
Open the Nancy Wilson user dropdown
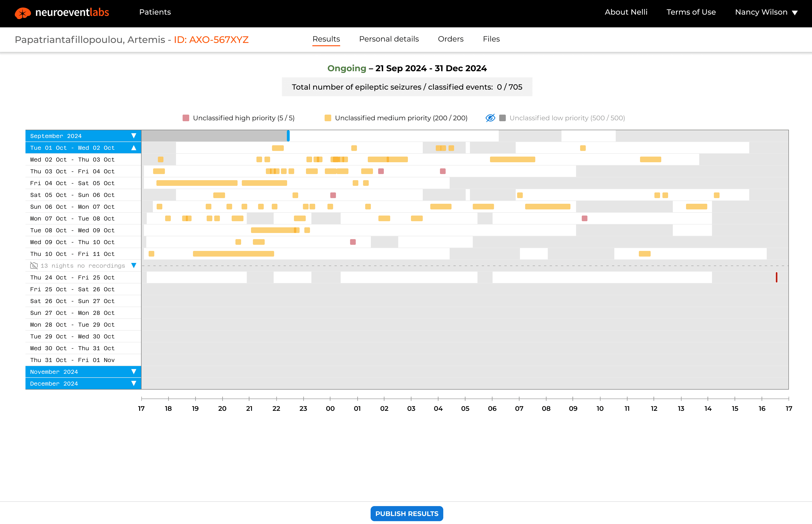coord(766,12)
